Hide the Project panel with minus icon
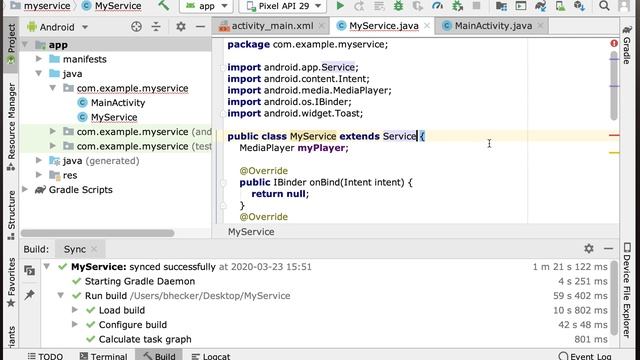This screenshot has width=640, height=360. click(x=200, y=27)
